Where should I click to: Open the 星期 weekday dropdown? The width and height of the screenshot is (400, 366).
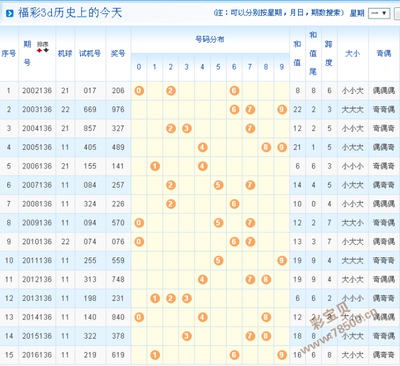coord(379,13)
